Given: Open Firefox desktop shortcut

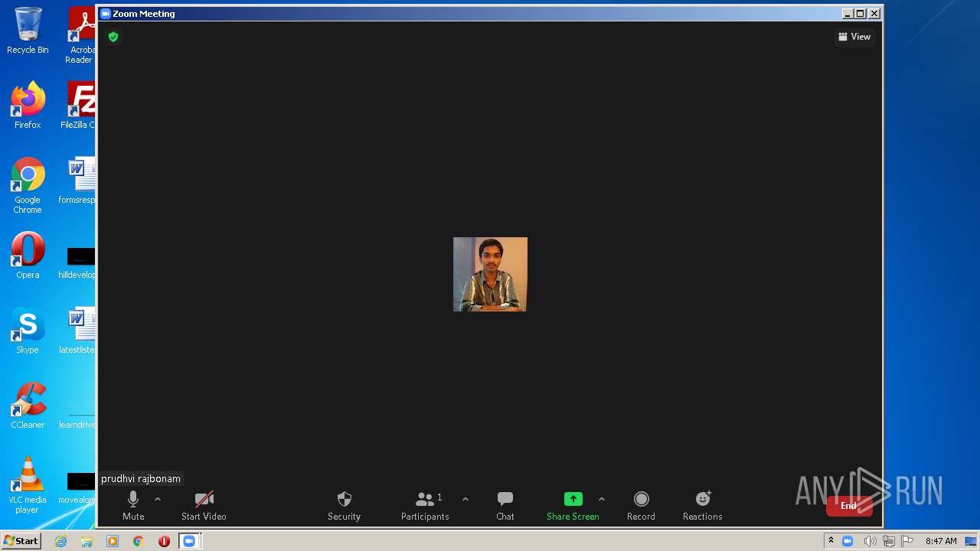Looking at the screenshot, I should 28,105.
